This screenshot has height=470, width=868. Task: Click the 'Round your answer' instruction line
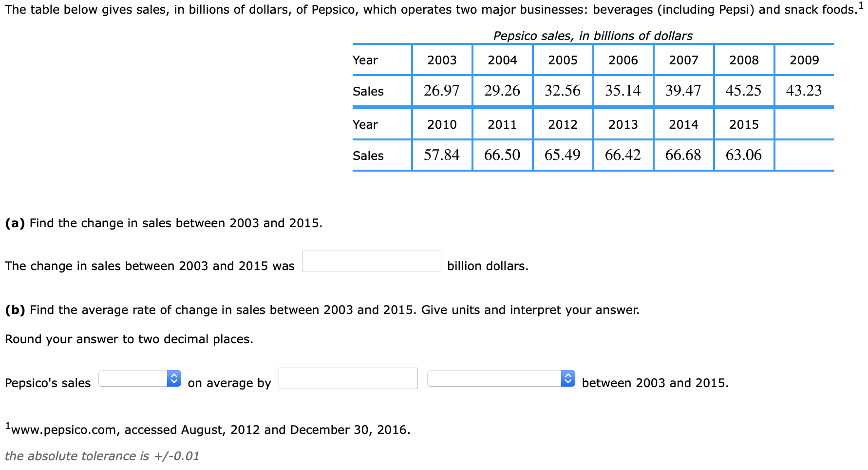pyautogui.click(x=129, y=339)
